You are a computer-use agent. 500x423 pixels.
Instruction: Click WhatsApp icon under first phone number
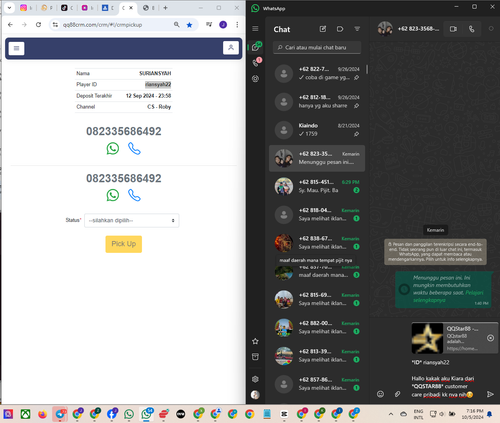click(113, 148)
